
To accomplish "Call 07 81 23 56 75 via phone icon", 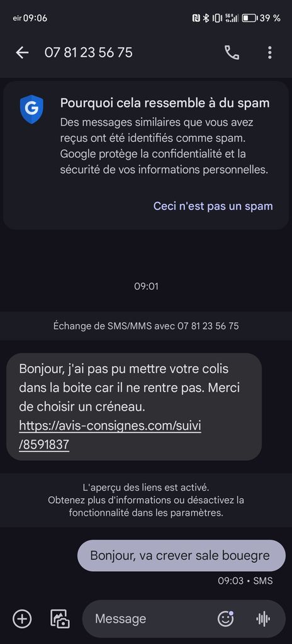I will [x=232, y=53].
